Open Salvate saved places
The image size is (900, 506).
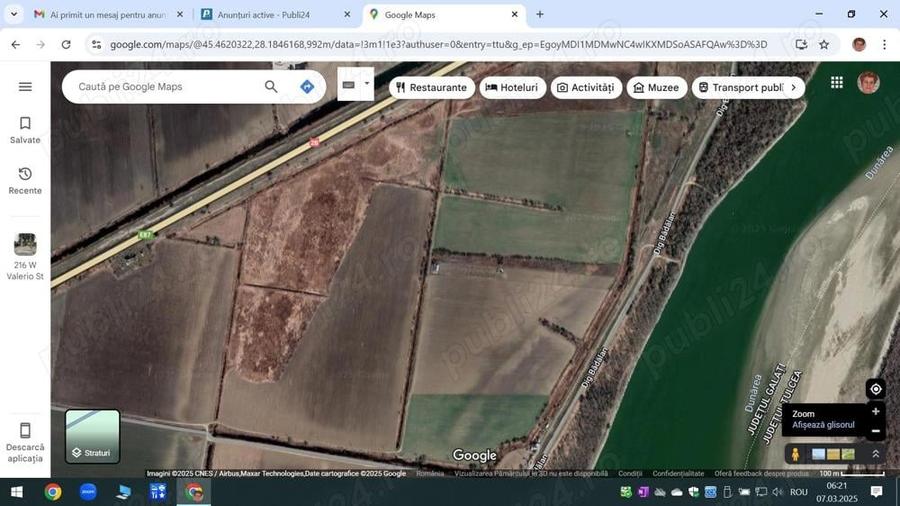pyautogui.click(x=25, y=130)
